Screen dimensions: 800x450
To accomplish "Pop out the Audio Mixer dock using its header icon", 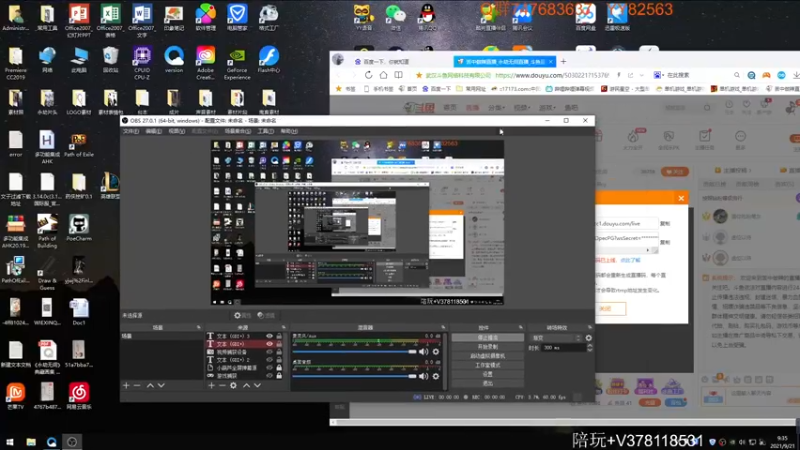I will click(x=443, y=328).
